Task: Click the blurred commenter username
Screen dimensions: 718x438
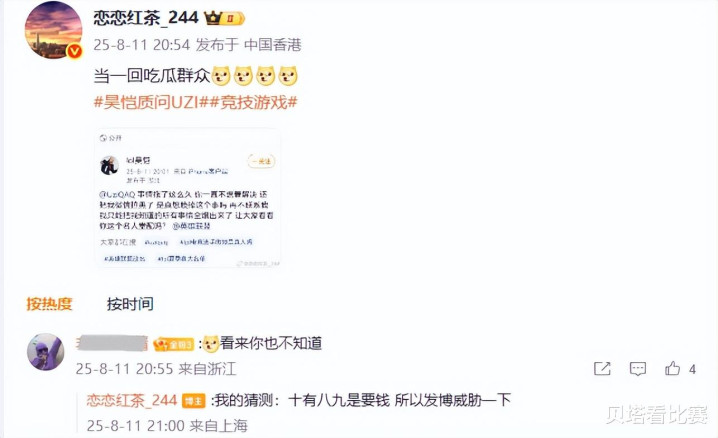Action: [x=113, y=343]
